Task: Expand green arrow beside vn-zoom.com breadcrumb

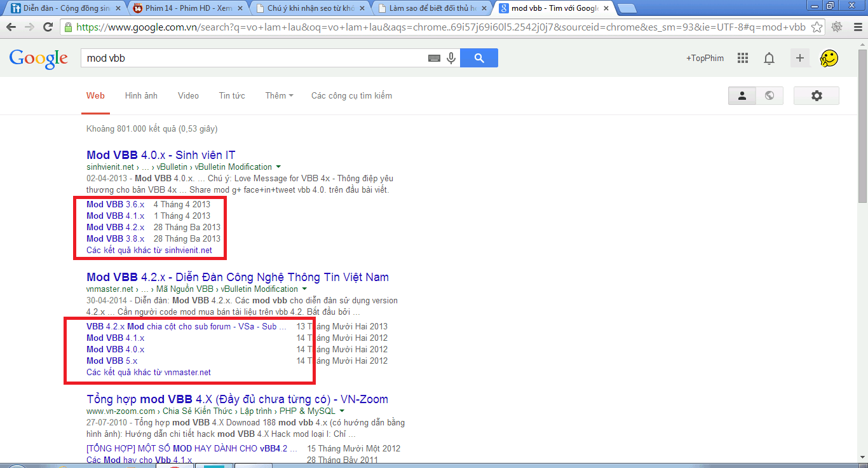Action: coord(341,411)
